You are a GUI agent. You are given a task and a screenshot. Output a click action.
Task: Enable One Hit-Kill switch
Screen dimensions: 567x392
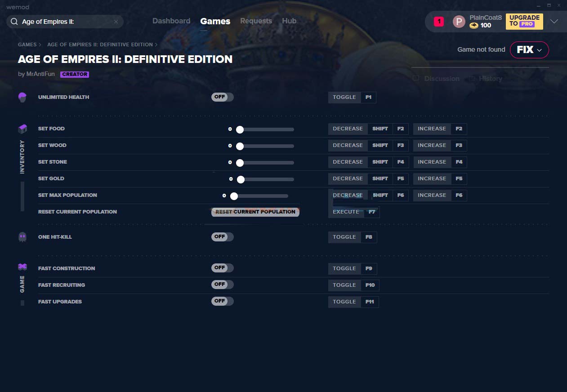tap(223, 237)
